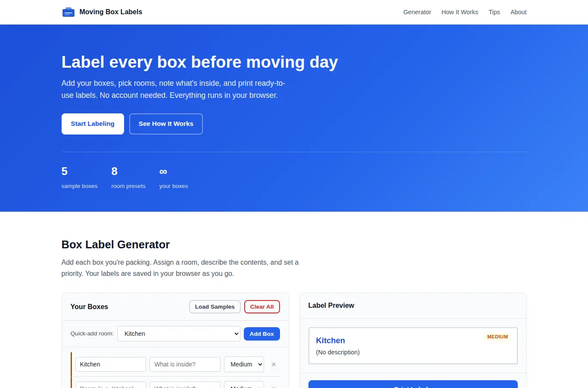Click the '(No description)' preview text
This screenshot has width=588, height=388.
338,352
